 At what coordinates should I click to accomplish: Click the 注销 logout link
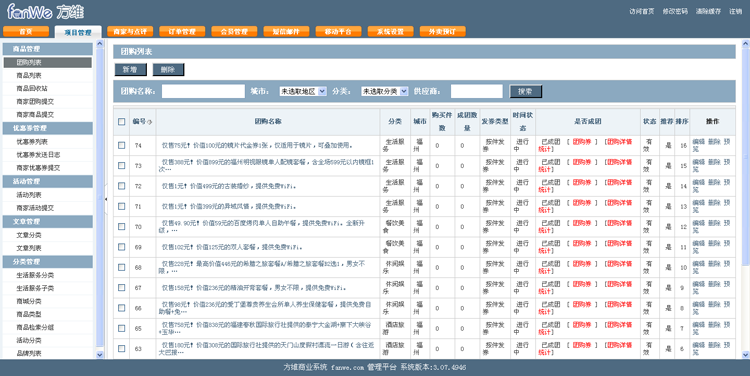click(x=736, y=11)
